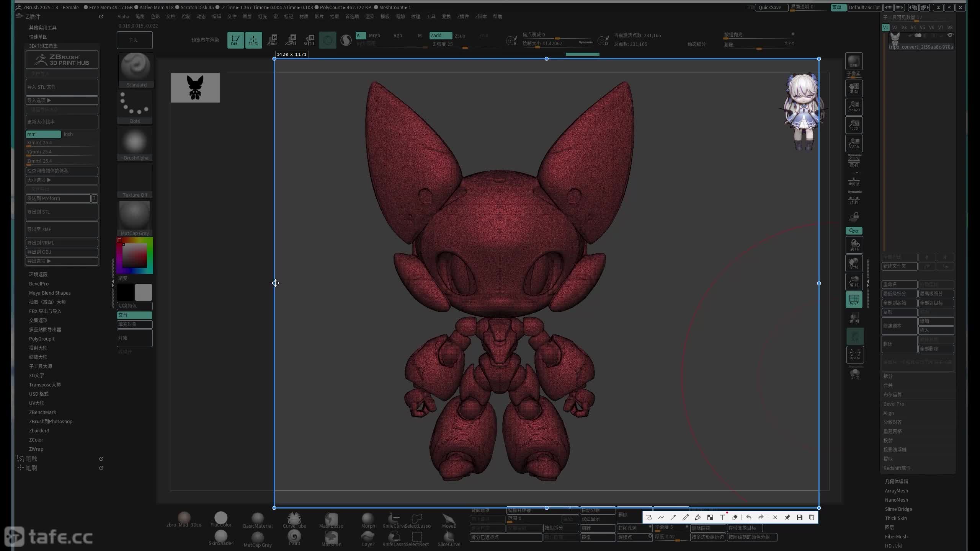980x551 pixels.
Task: Open the BrushAlpha alpha selector
Action: [135, 144]
